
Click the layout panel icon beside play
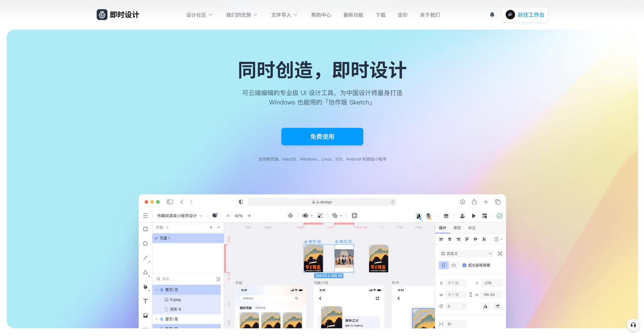pos(484,216)
